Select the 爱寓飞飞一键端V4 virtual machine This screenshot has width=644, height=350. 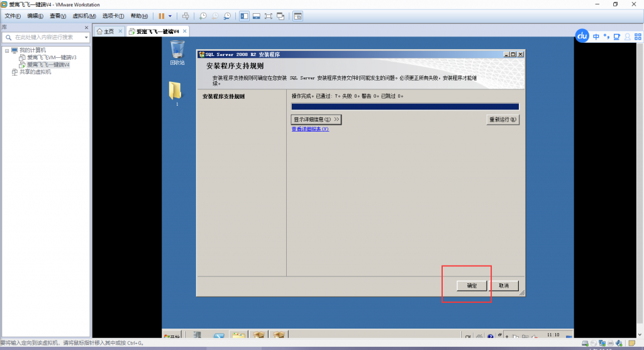click(x=48, y=65)
